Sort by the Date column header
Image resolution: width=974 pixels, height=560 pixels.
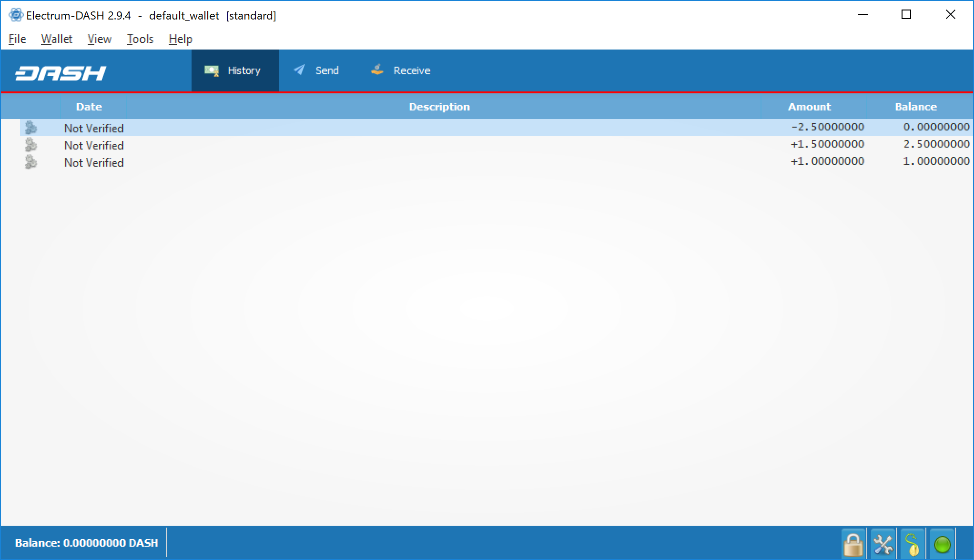pyautogui.click(x=89, y=107)
